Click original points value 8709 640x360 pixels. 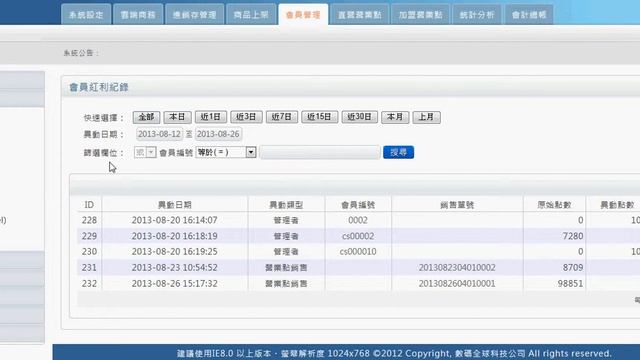(573, 268)
